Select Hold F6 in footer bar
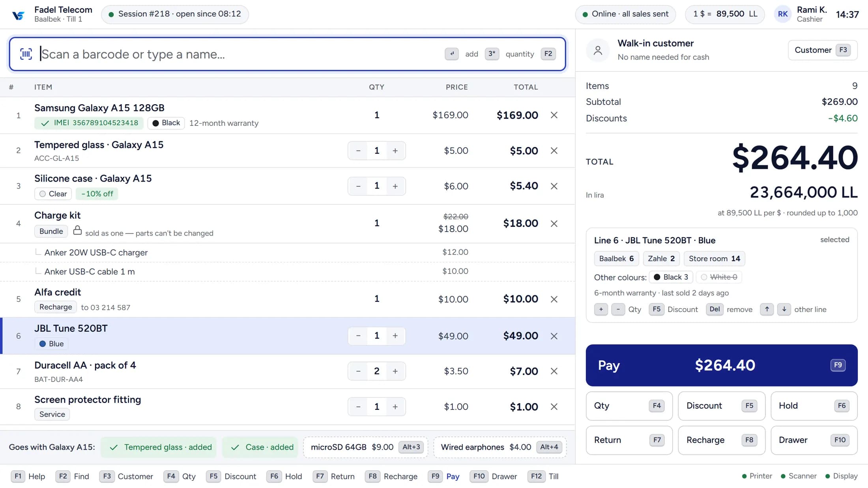This screenshot has width=868, height=488. [x=284, y=477]
